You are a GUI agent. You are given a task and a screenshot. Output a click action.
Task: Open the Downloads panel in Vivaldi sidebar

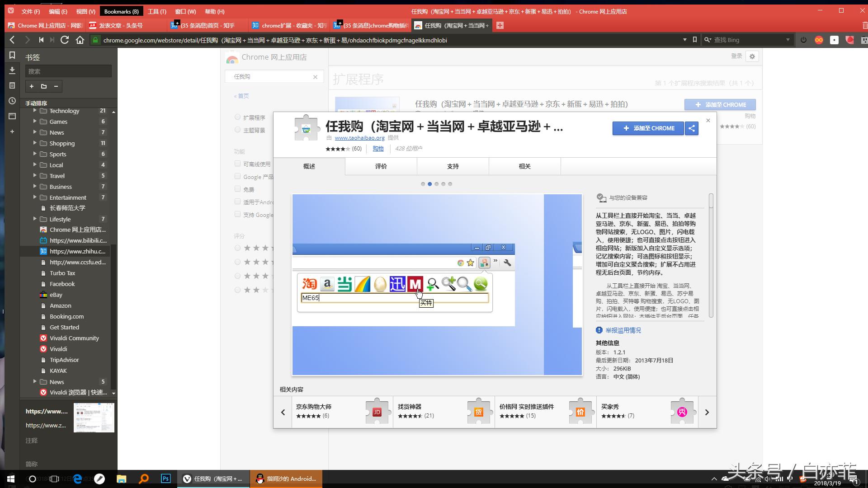12,70
